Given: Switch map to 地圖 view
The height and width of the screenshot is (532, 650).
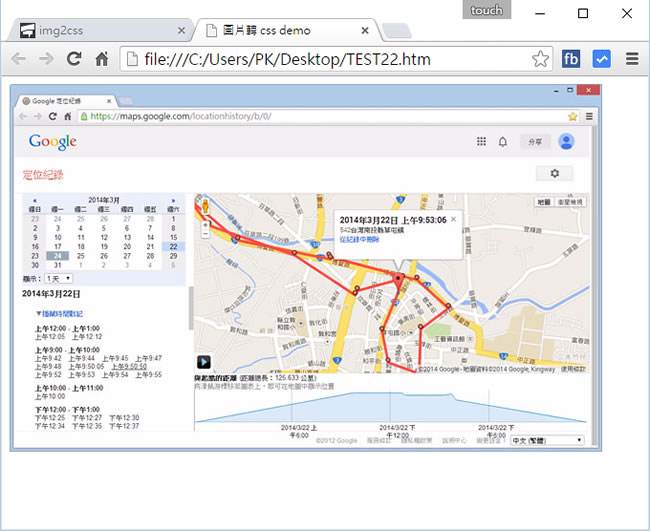Looking at the screenshot, I should tap(544, 202).
